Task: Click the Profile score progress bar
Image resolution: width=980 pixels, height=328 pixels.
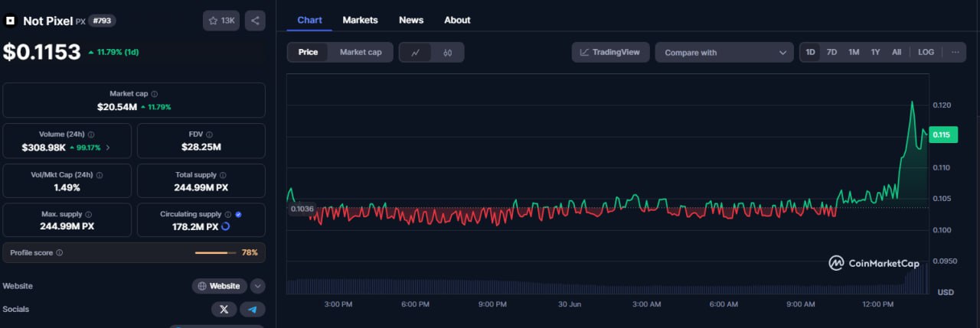Action: [x=216, y=252]
